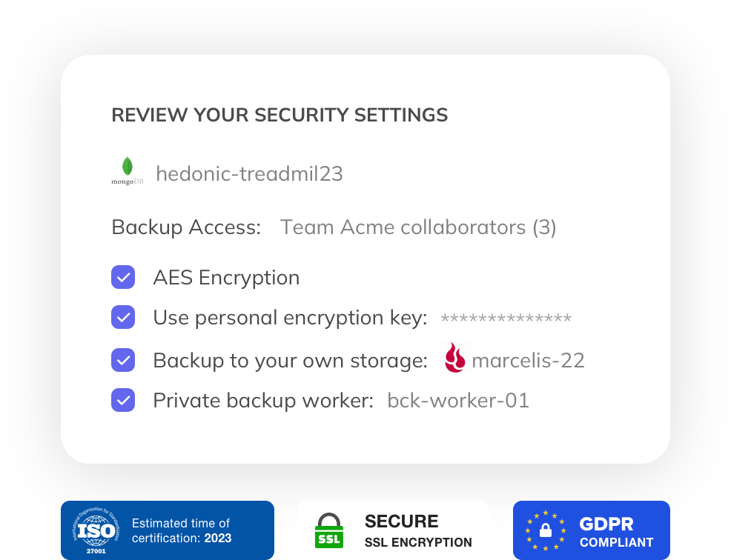Click the GDPR EU stars lock icon
Screen dimensions: 731x560
tap(546, 530)
